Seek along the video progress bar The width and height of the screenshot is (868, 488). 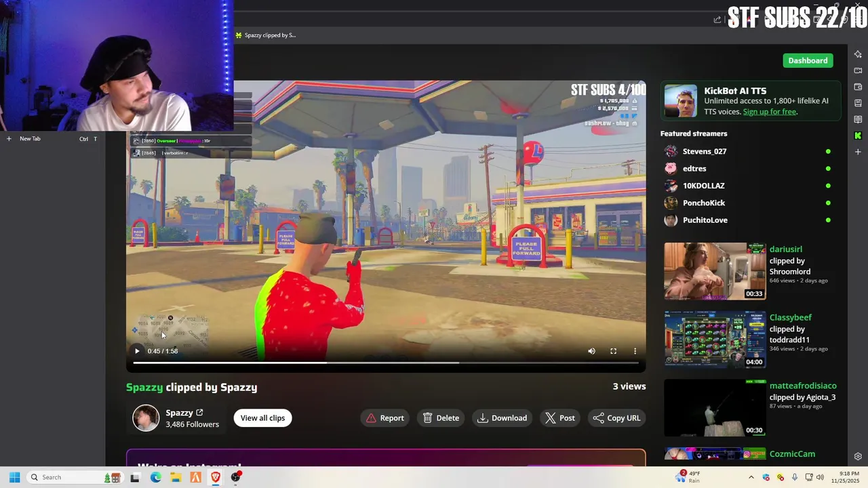(x=385, y=363)
